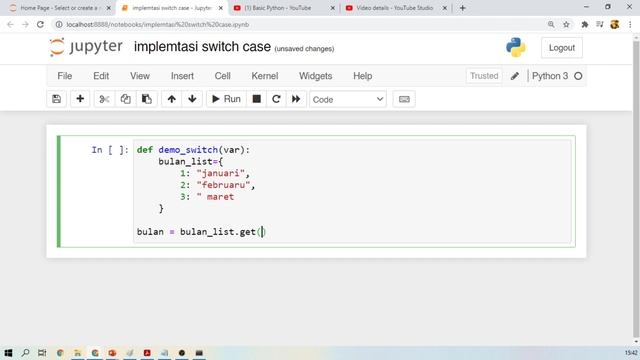Click the def demo_switch(var) line
The width and height of the screenshot is (640, 360).
click(193, 150)
